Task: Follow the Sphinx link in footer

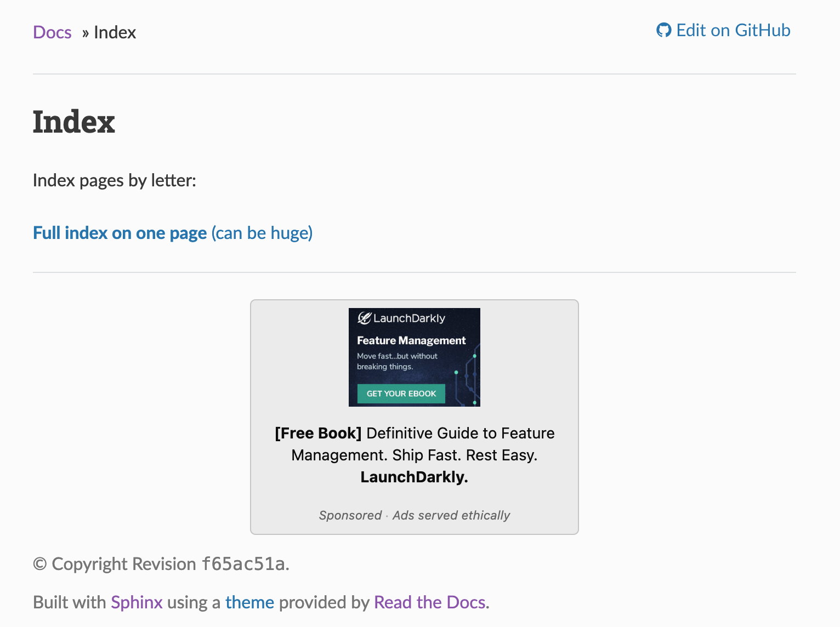Action: tap(137, 602)
